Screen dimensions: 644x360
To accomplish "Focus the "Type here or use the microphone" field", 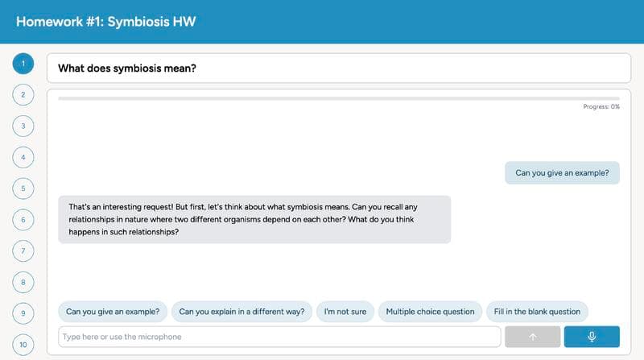I will click(279, 337).
